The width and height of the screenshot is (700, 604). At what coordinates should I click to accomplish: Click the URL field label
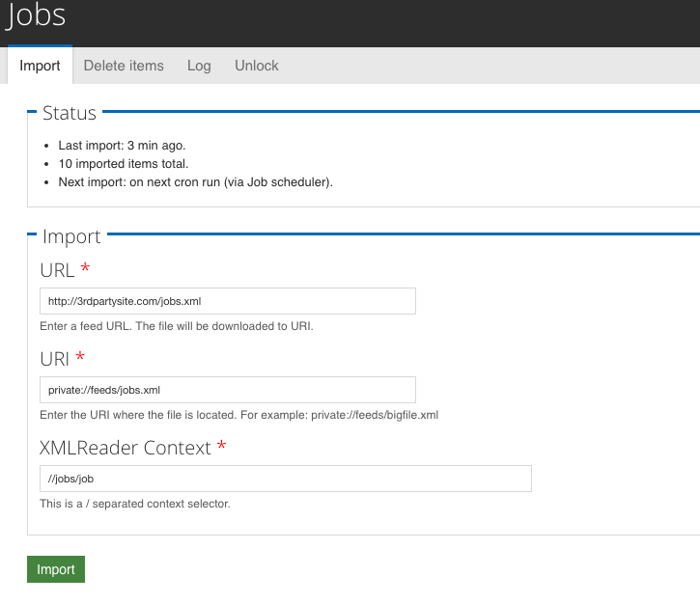click(x=57, y=269)
